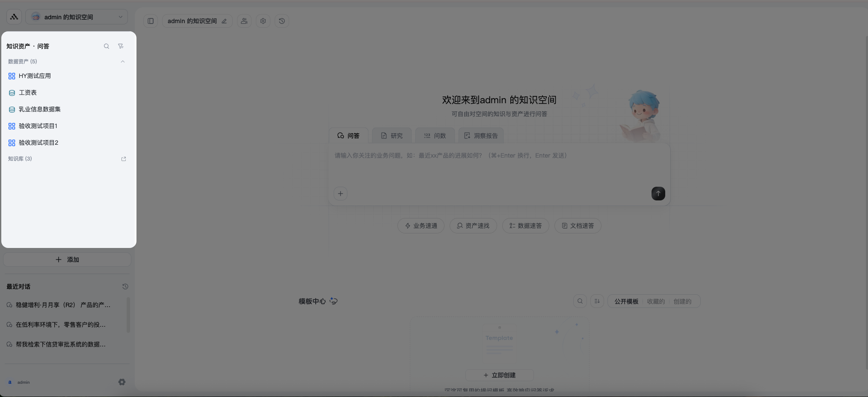Toggle the sidebar collapse icon
Screen dimensions: 868x397
pos(151,21)
